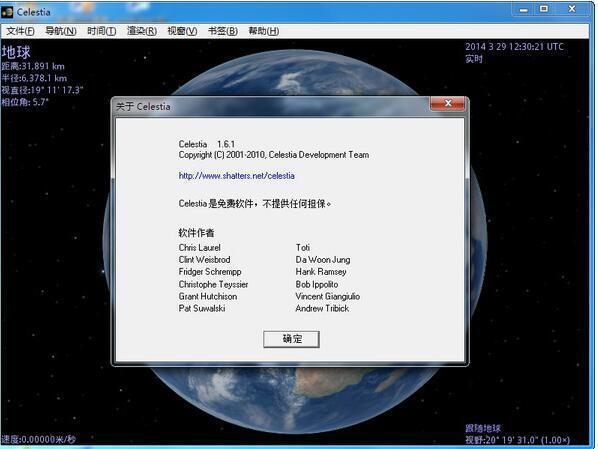Click author name Vincent Giangiulio

pyautogui.click(x=328, y=296)
